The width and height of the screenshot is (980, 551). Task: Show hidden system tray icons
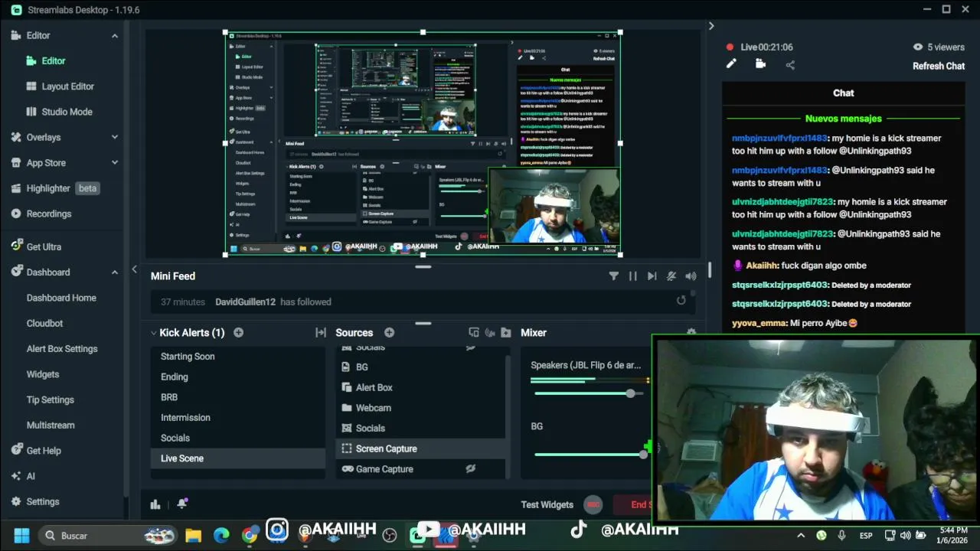click(801, 536)
